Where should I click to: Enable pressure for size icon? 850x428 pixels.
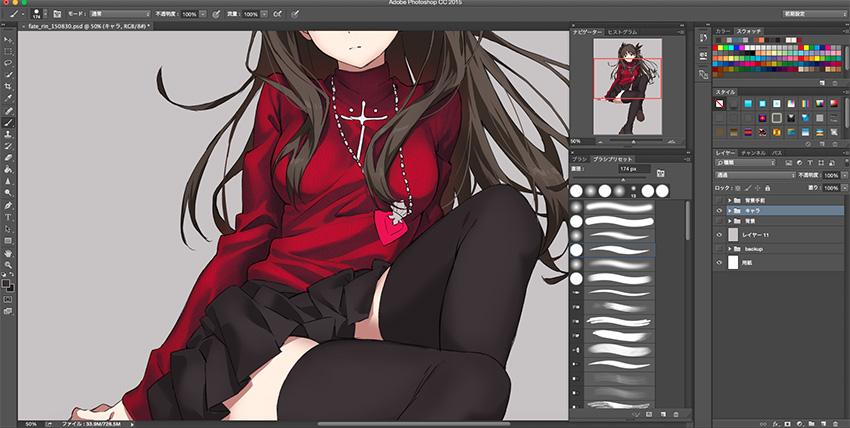[295, 14]
